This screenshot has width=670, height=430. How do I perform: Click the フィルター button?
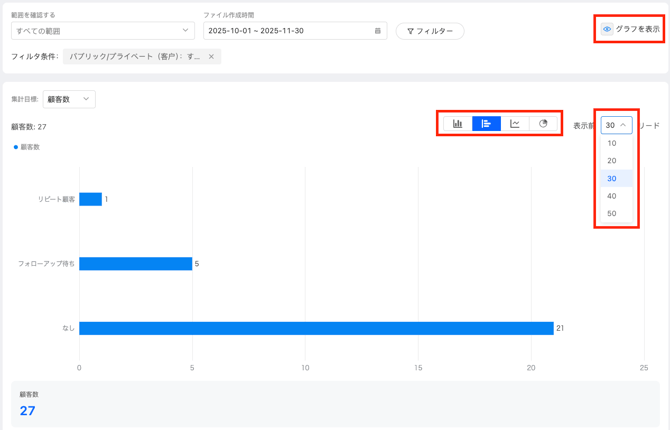click(430, 31)
